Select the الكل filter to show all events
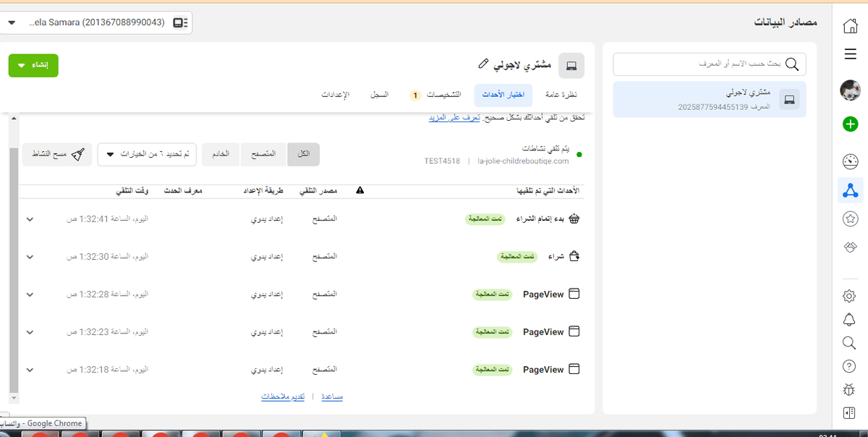 click(x=303, y=154)
